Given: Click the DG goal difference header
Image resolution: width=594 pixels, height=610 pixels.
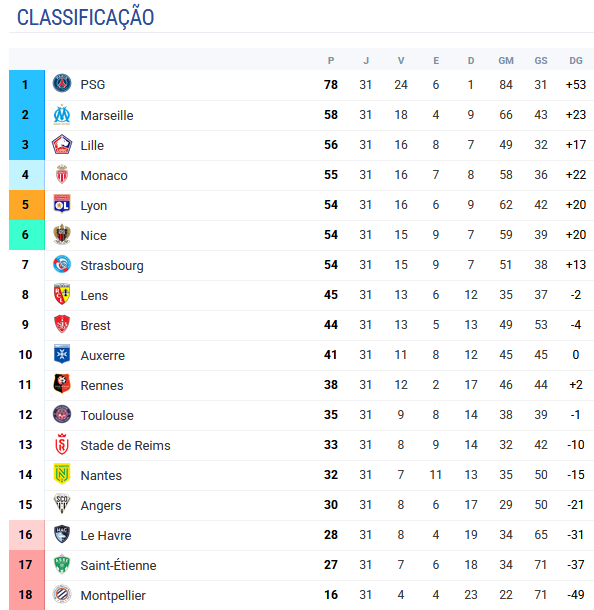Looking at the screenshot, I should (576, 61).
